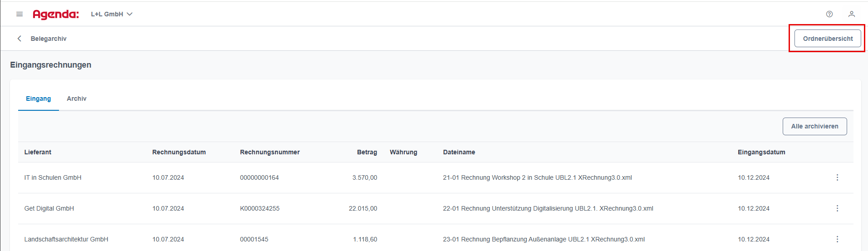Open options menu for Get Digital GmbH row
Screen dimensions: 868x251
pyautogui.click(x=837, y=208)
